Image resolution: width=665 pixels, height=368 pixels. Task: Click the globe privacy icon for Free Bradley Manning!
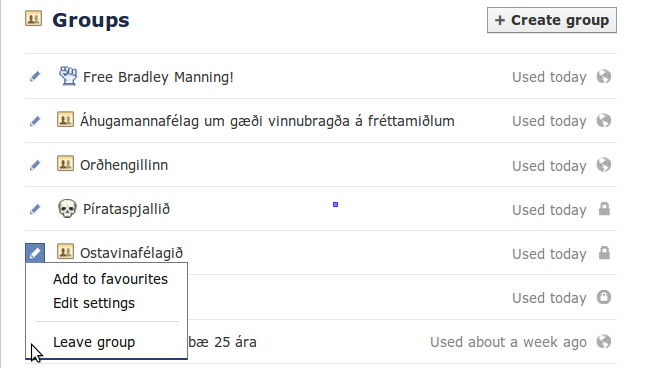click(x=604, y=77)
